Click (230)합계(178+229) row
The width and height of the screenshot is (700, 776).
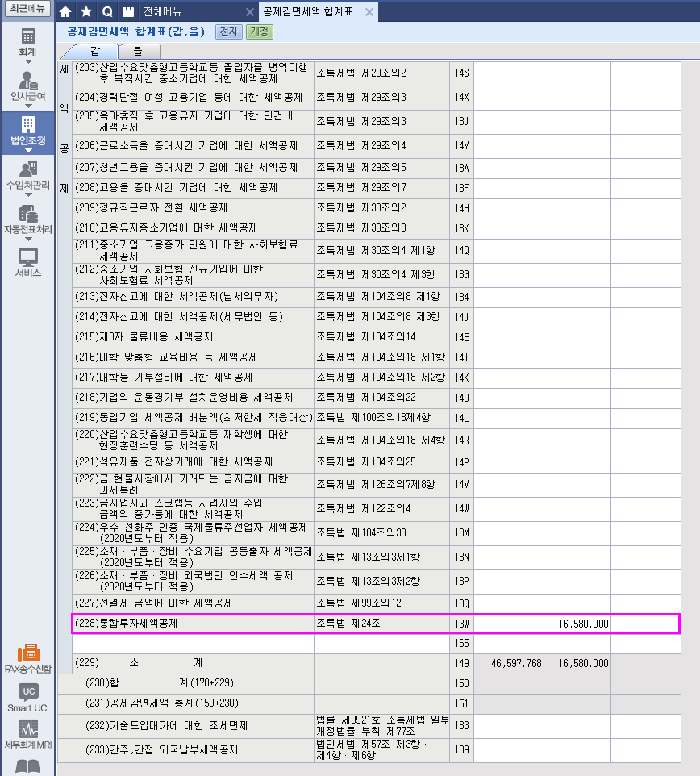(369, 683)
